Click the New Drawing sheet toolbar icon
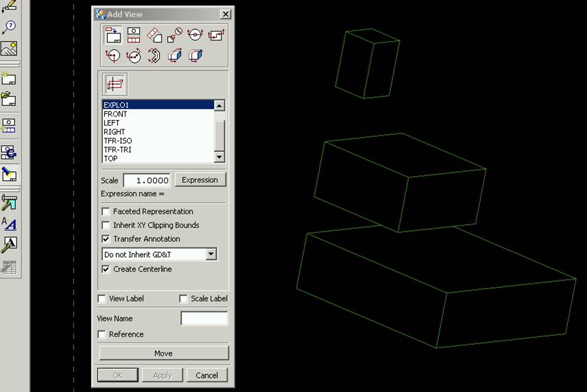 pos(9,78)
